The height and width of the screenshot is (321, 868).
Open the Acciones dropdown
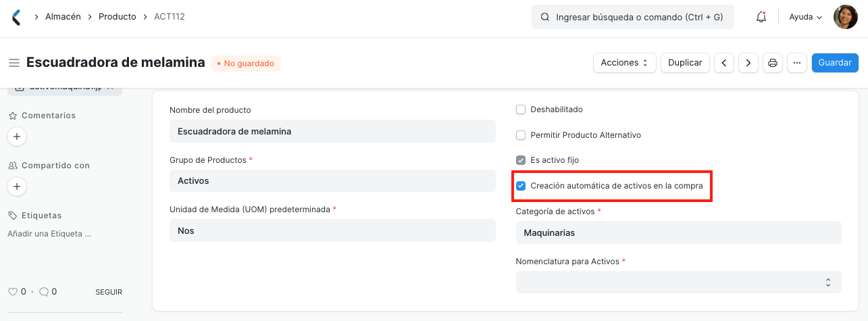point(625,63)
